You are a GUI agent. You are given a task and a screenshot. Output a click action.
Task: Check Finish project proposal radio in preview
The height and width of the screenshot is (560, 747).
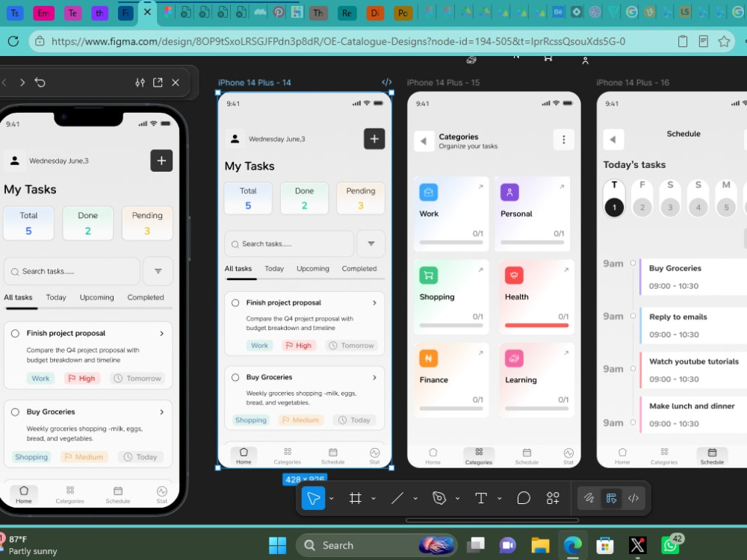point(15,333)
